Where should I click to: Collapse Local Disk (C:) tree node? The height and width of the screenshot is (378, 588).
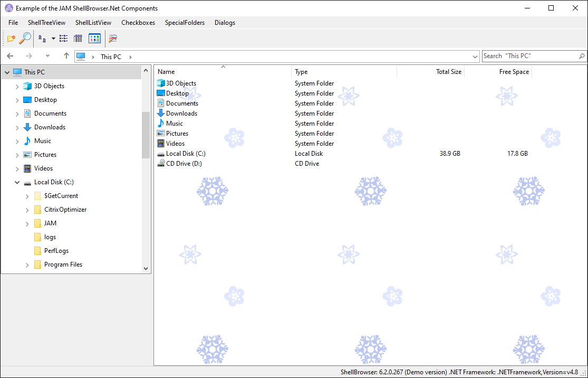click(17, 182)
